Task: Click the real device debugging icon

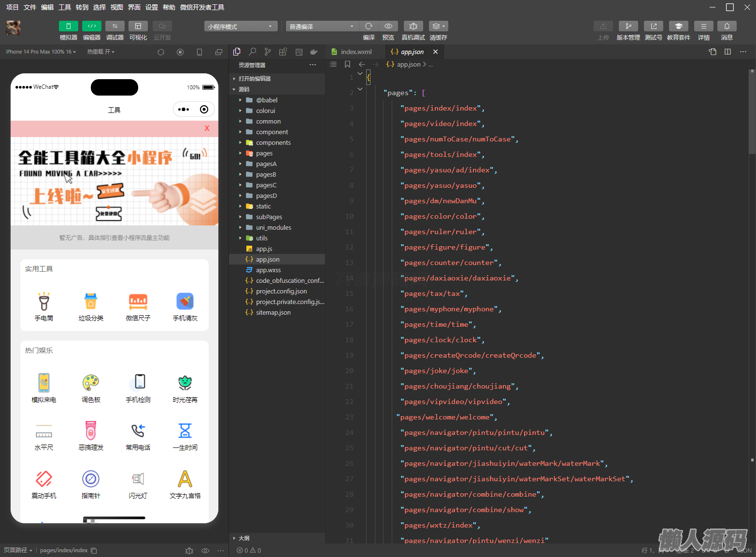Action: [413, 26]
